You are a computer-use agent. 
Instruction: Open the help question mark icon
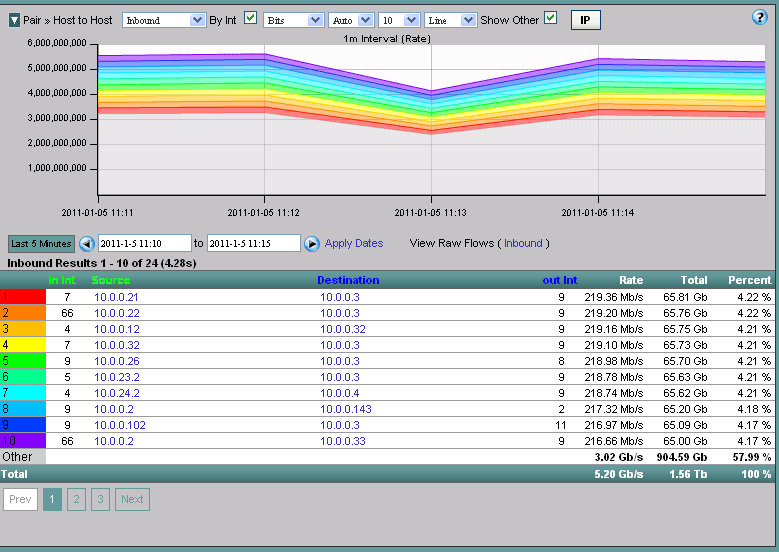(760, 17)
